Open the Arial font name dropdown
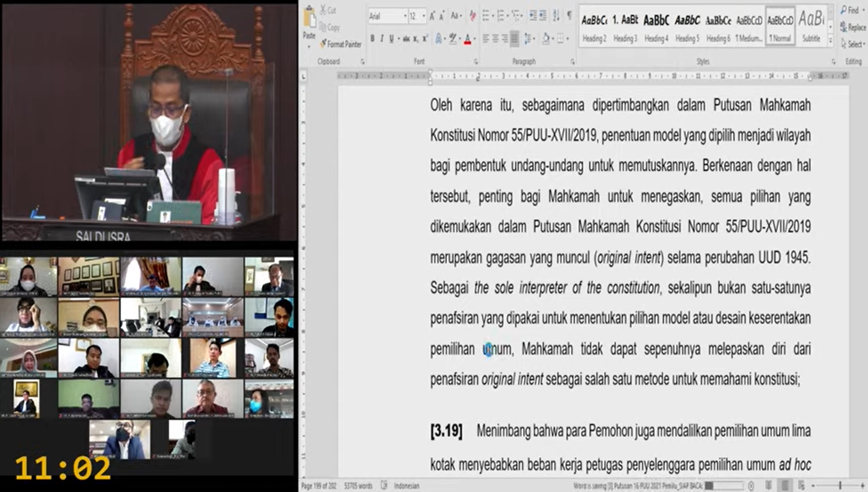This screenshot has height=492, width=868. tap(405, 16)
